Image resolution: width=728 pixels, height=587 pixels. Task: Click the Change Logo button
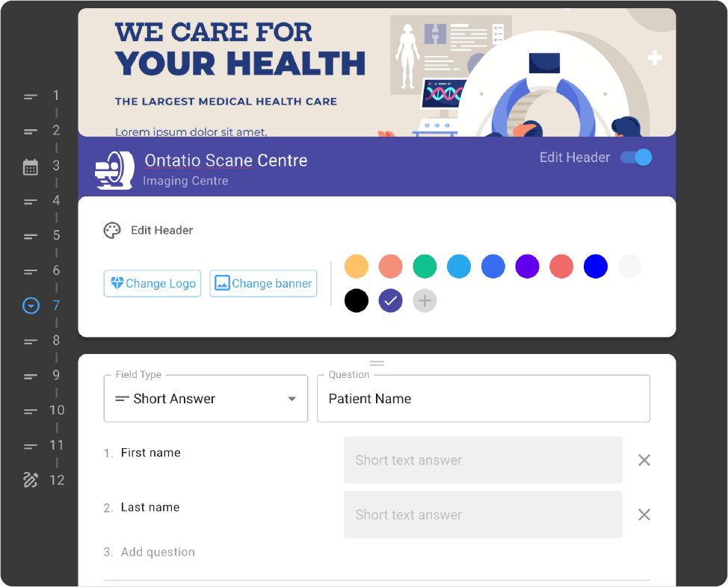coord(152,284)
